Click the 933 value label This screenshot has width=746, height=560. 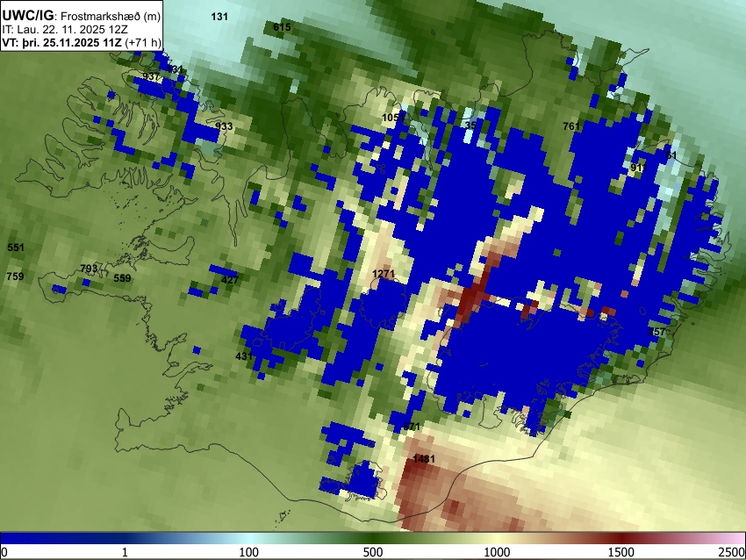224,126
